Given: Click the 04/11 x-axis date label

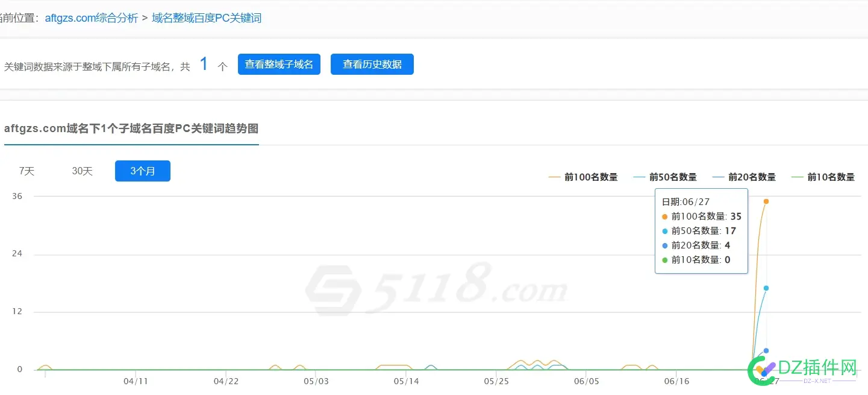Looking at the screenshot, I should pyautogui.click(x=136, y=382).
